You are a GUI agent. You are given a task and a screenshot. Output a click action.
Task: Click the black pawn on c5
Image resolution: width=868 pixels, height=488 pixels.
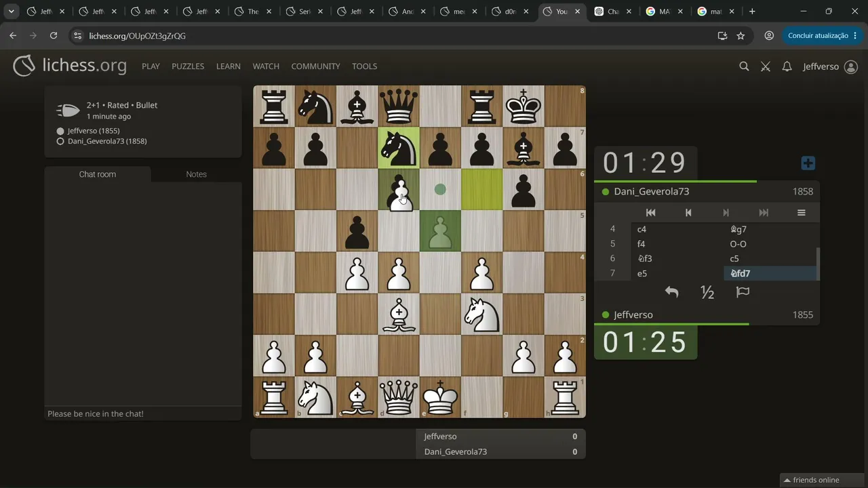pos(357,231)
